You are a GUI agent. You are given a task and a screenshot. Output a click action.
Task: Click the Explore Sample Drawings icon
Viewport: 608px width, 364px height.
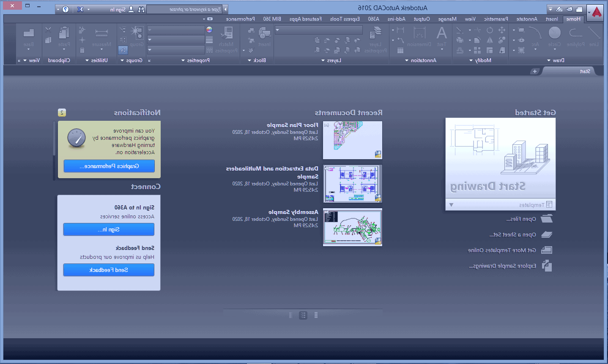pos(547,266)
